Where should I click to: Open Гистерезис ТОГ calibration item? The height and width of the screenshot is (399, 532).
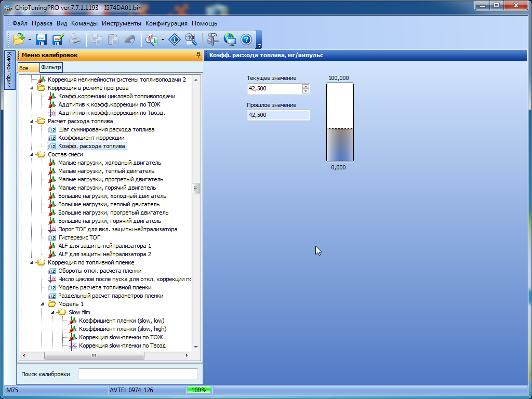[x=79, y=237]
